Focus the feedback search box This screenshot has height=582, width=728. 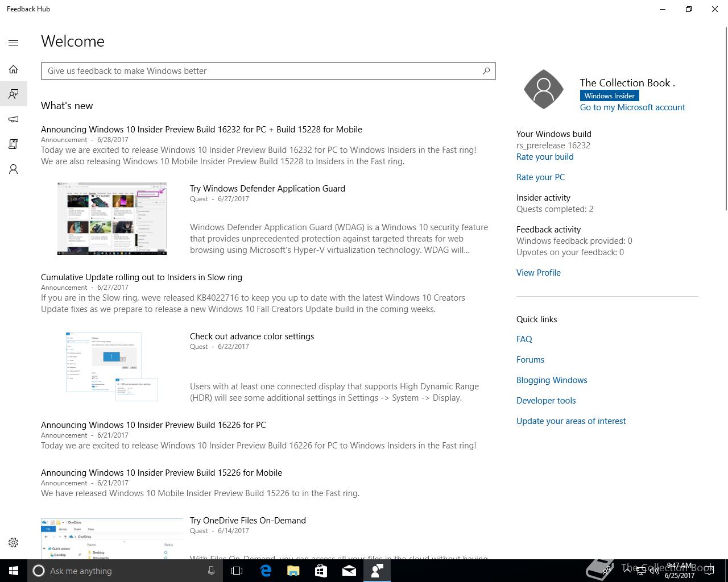click(x=268, y=71)
